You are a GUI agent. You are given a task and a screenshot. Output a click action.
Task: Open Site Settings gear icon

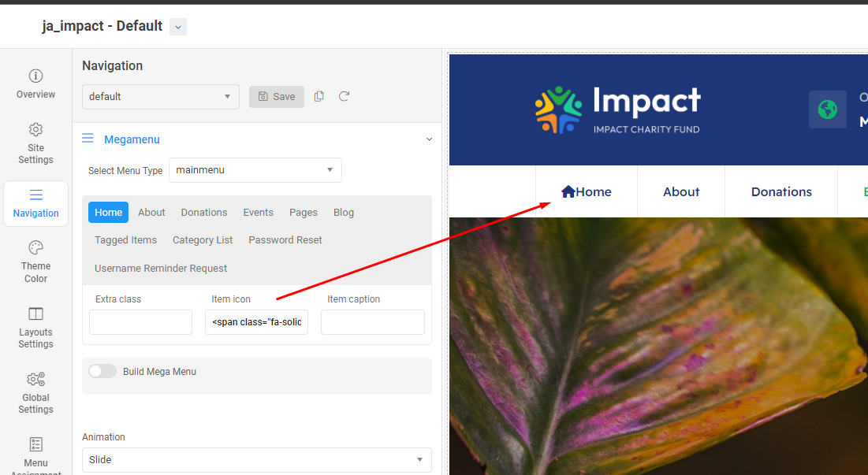(x=36, y=129)
